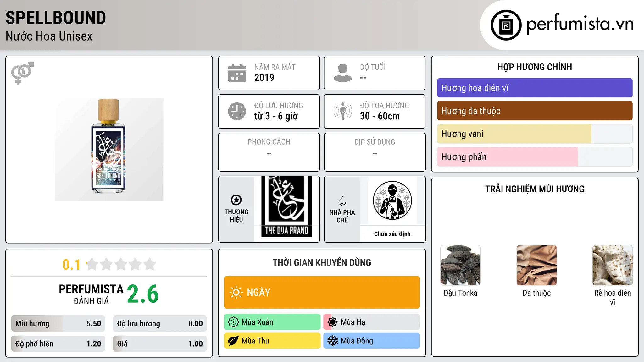Click the green Perfumista rating 2.6
The image size is (644, 362).
[x=143, y=294]
